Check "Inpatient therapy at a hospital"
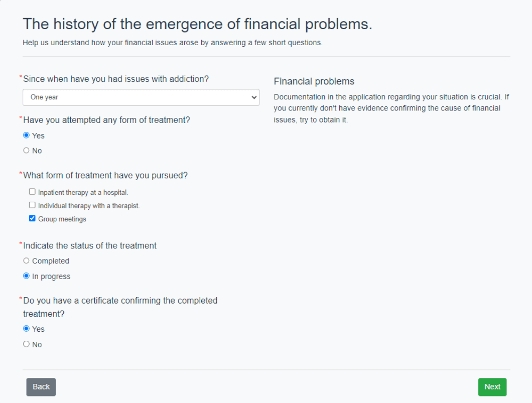 pyautogui.click(x=32, y=192)
